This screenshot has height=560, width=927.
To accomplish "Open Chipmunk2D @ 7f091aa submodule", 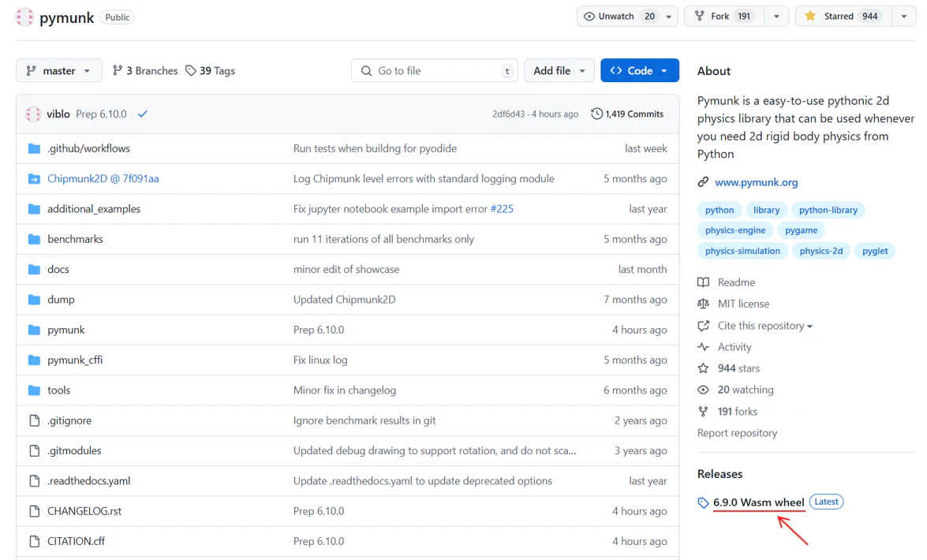I will tap(103, 178).
